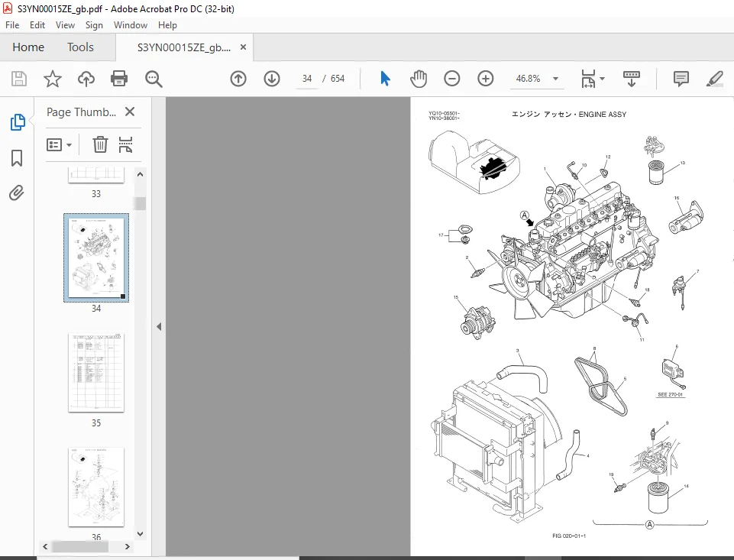Click the upload to cloud icon
734x560 pixels.
(x=86, y=79)
